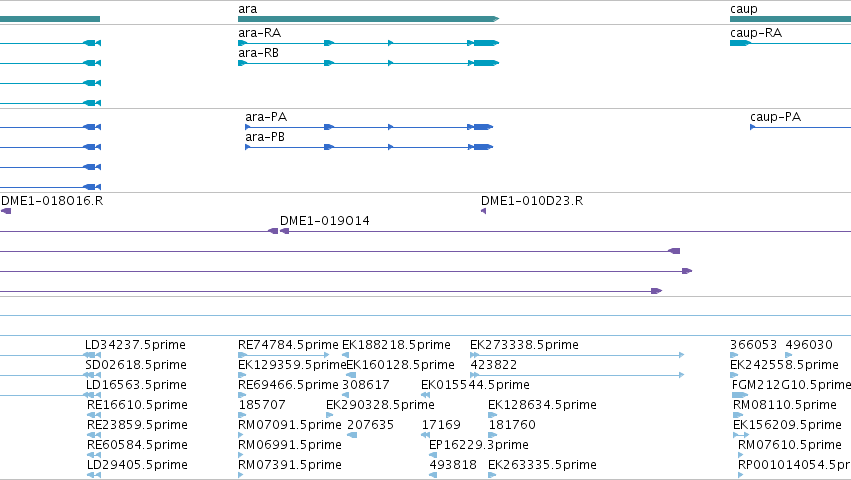Select the 207635 feature label
Viewport: 851px width, 480px height.
pyautogui.click(x=371, y=425)
